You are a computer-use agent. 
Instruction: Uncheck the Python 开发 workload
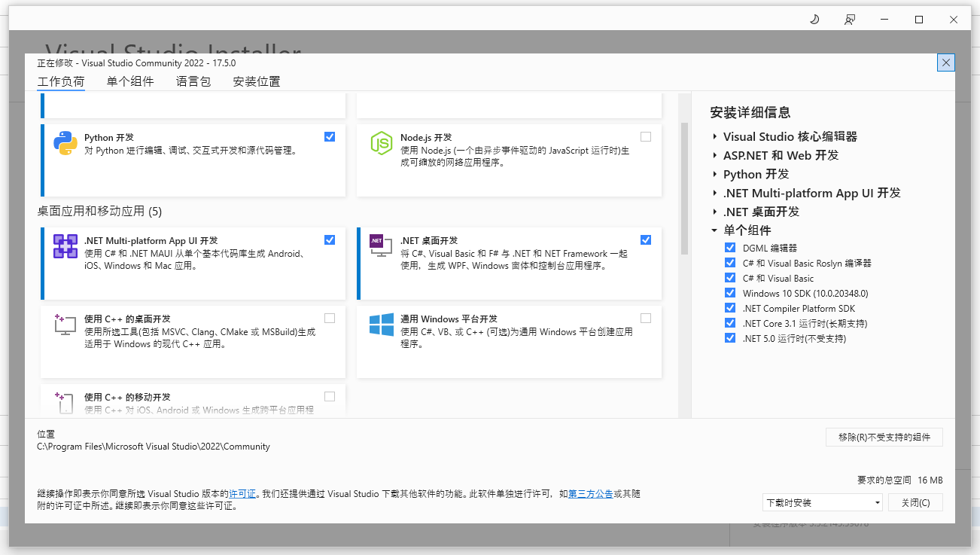[x=330, y=137]
